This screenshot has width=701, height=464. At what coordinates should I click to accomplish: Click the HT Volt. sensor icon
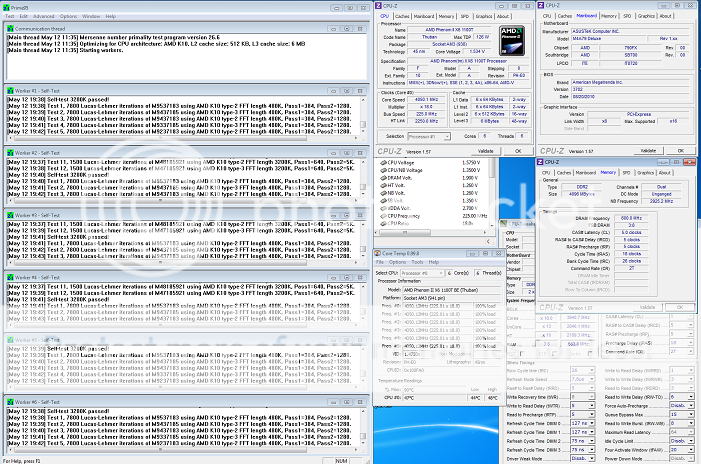click(383, 186)
